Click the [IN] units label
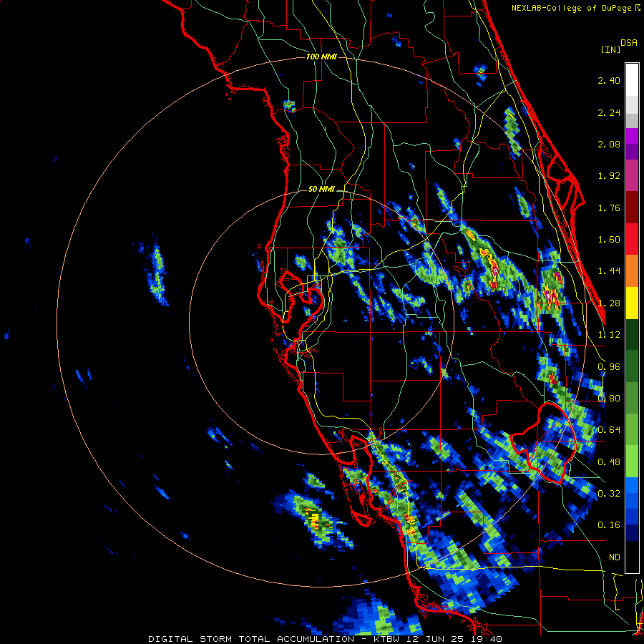The height and width of the screenshot is (644, 644). tap(610, 49)
